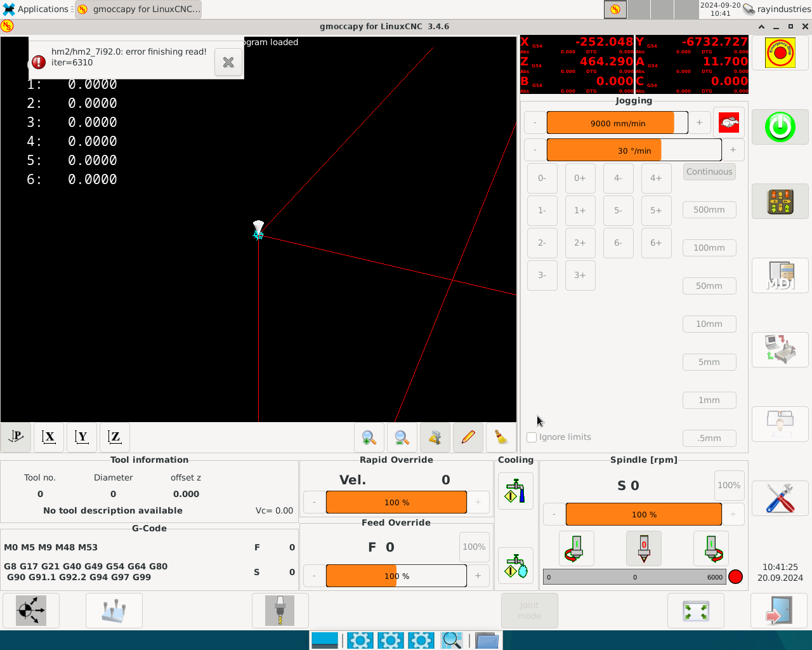Viewport: 812px width, 650px height.
Task: Select 1mm jog increment
Action: [x=709, y=401]
